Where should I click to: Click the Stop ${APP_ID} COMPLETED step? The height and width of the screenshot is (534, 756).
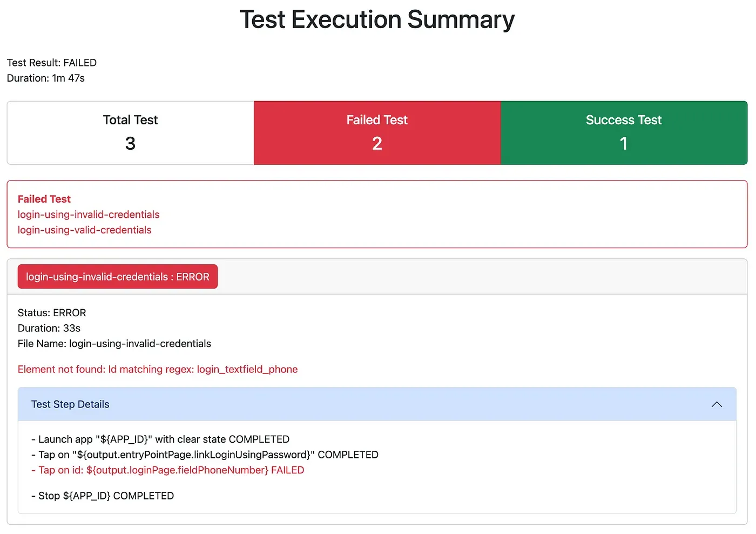(103, 496)
